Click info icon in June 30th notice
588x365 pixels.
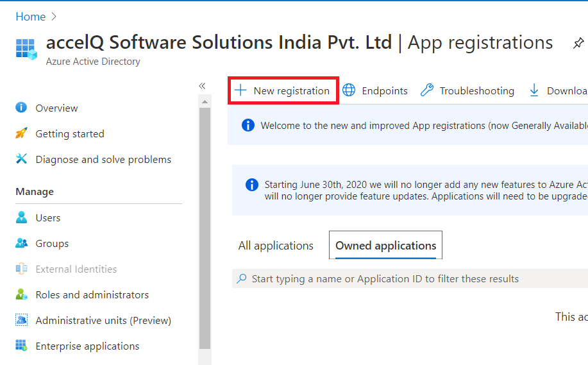[x=251, y=184]
